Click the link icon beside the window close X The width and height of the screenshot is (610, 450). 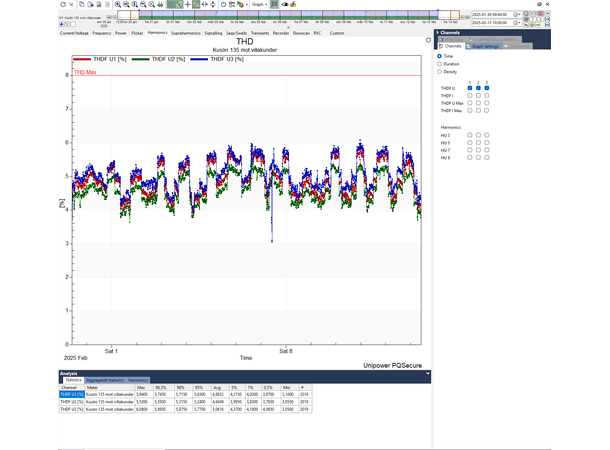click(x=539, y=4)
